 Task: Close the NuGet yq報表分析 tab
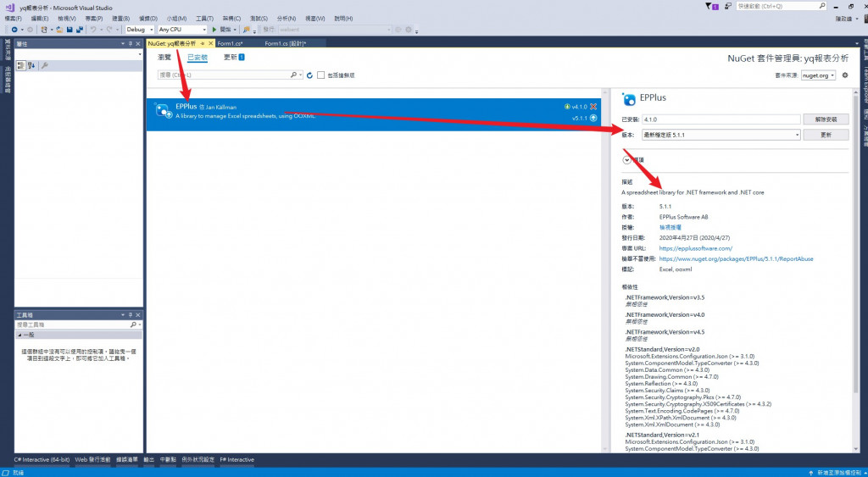coord(210,43)
